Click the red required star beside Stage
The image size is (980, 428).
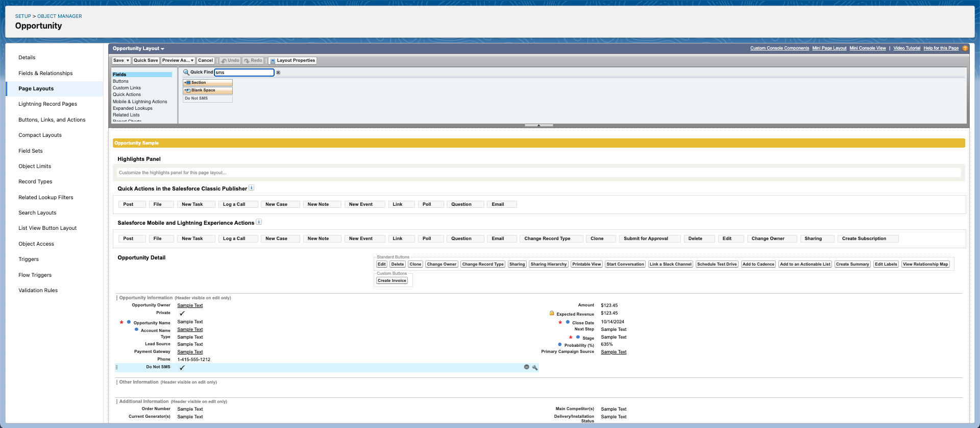[570, 337]
